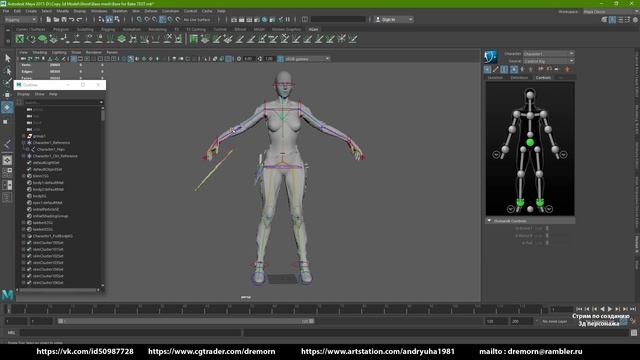
Task: Select the head effector in the HumanIK figure
Action: [530, 95]
